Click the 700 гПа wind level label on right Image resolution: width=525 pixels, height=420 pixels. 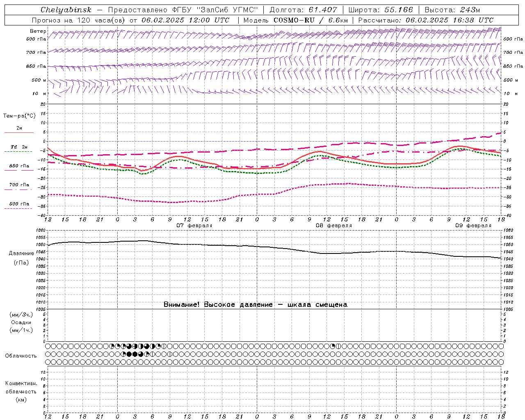(x=513, y=52)
